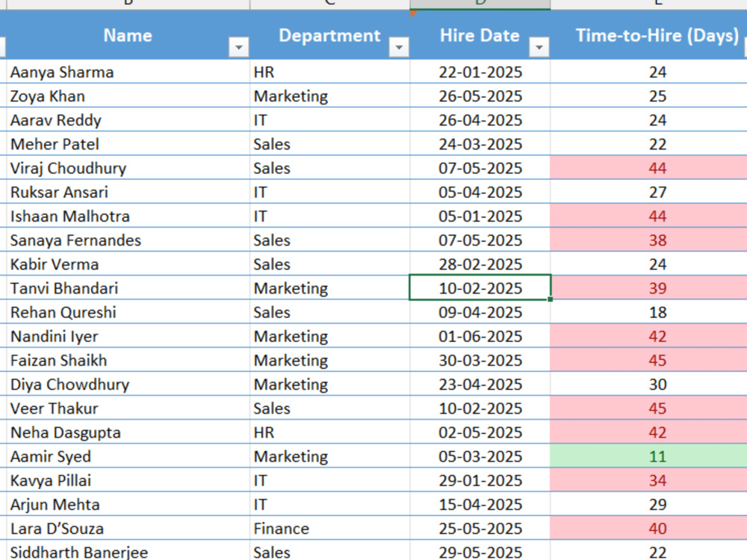Click the Ishaan Malhotra name cell
The height and width of the screenshot is (560, 747).
click(x=128, y=217)
